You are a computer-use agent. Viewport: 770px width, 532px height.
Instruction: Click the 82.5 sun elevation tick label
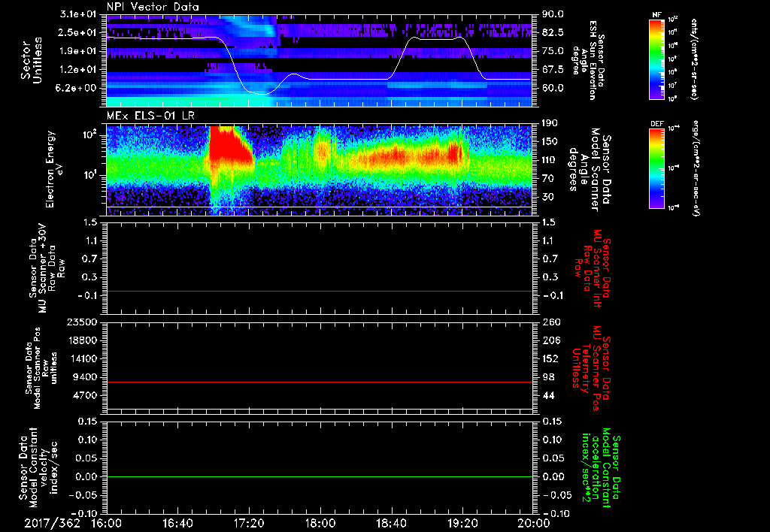553,32
